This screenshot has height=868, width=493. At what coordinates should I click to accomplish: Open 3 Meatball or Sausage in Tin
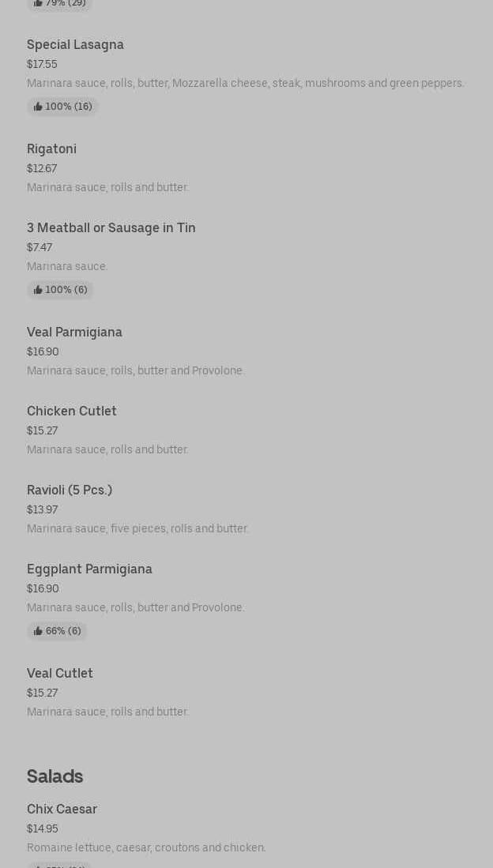point(111,227)
